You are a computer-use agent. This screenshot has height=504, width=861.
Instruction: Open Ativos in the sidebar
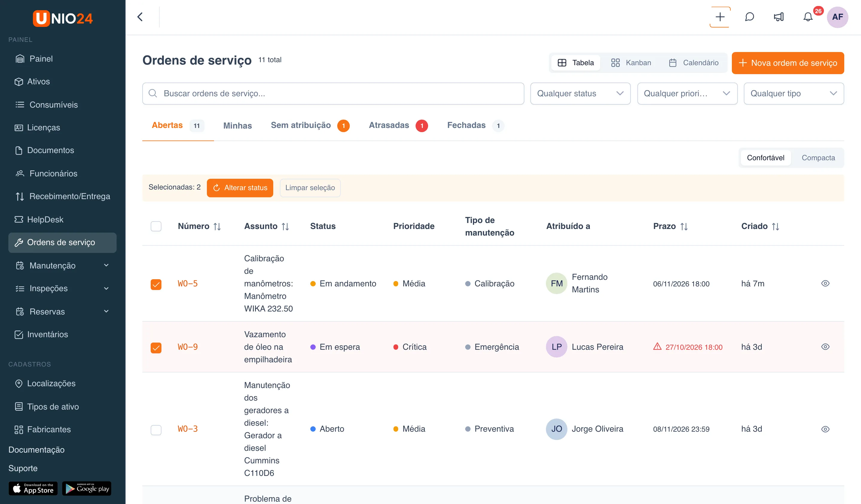coord(62,81)
